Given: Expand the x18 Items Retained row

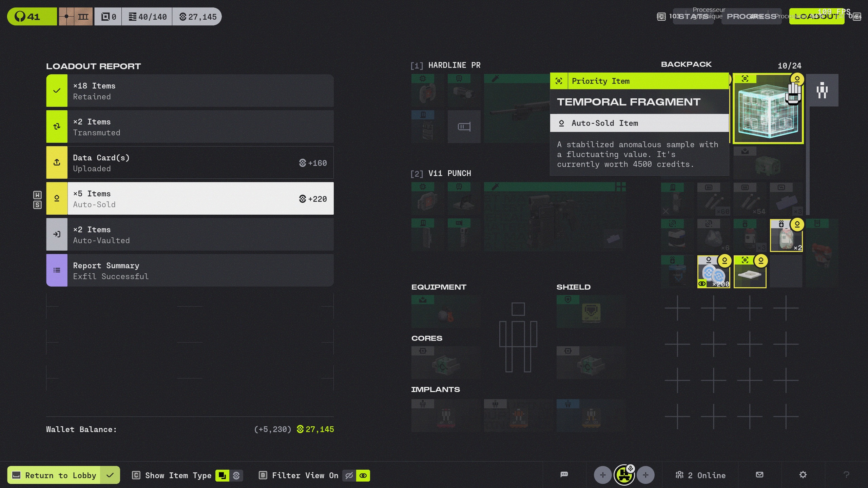Looking at the screenshot, I should coord(190,91).
